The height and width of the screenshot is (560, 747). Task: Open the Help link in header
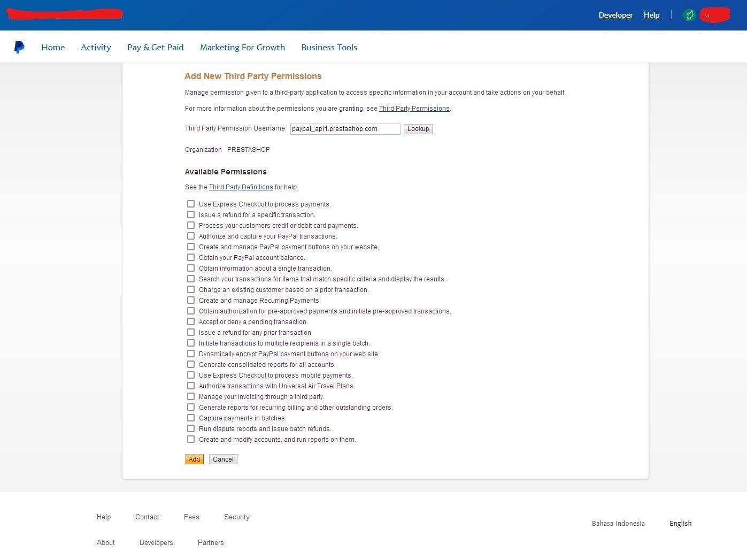pyautogui.click(x=651, y=15)
